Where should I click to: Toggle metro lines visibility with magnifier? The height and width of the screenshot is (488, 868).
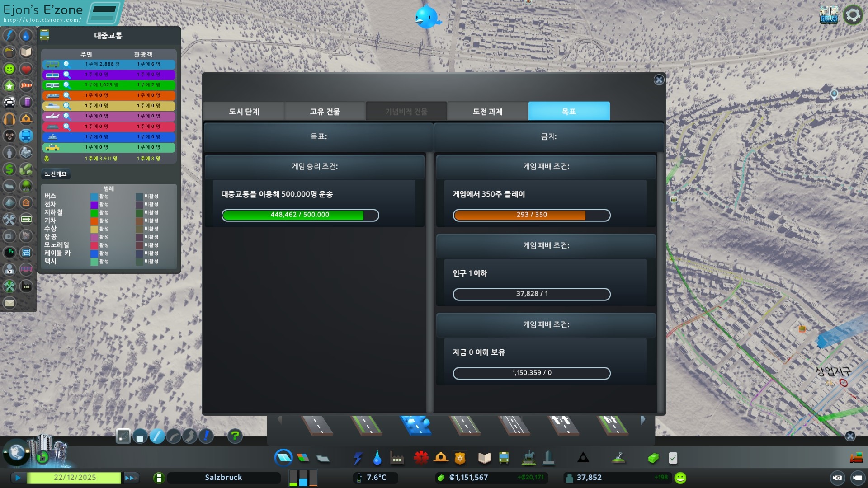[67, 85]
